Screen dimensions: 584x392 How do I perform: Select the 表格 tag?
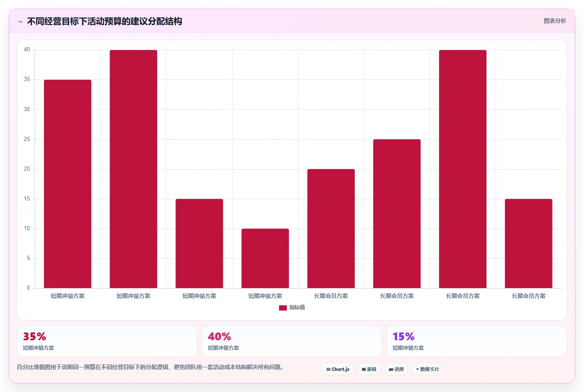pyautogui.click(x=369, y=369)
